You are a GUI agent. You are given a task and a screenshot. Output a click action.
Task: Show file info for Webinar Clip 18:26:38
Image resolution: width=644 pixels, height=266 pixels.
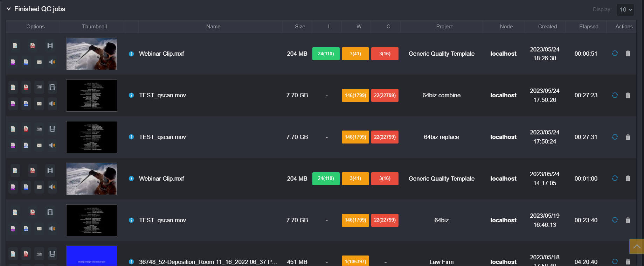(x=131, y=54)
